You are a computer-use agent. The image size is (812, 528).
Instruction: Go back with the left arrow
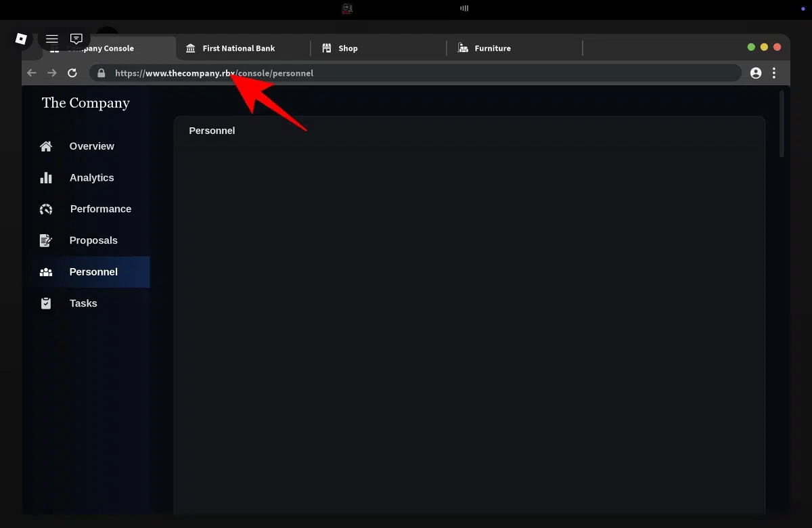pos(32,72)
